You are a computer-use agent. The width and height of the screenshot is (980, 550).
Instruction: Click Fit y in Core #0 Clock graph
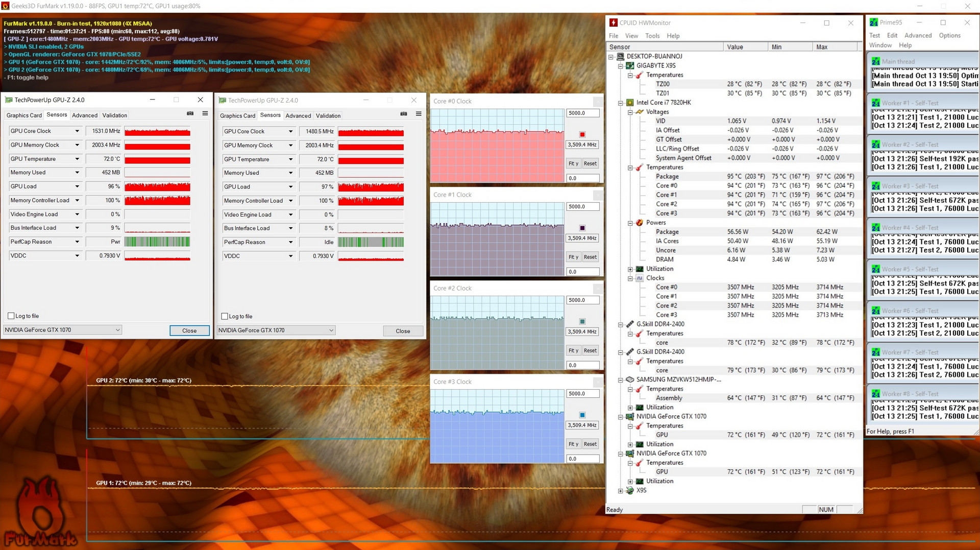(573, 163)
